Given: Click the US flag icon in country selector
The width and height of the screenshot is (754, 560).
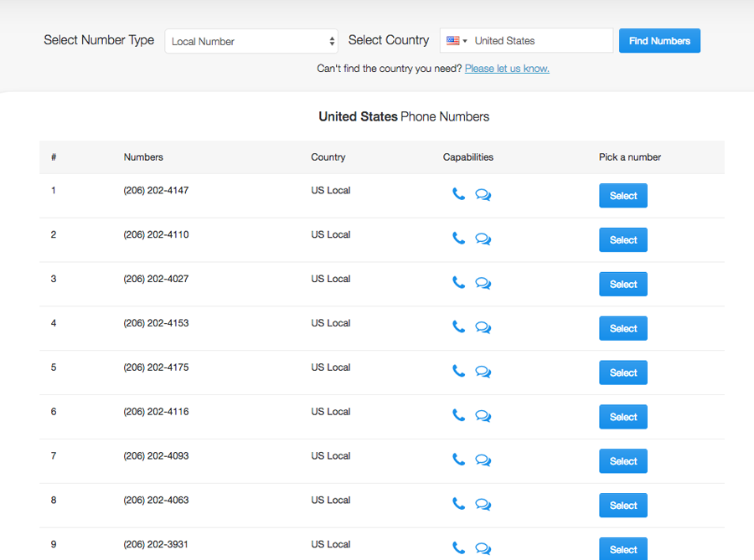Looking at the screenshot, I should pyautogui.click(x=452, y=39).
